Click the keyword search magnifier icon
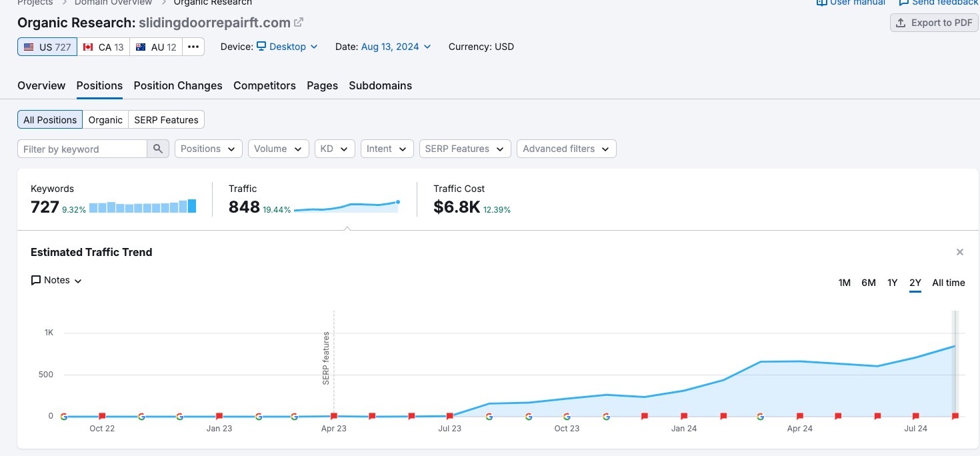The height and width of the screenshot is (456, 980). pyautogui.click(x=158, y=148)
